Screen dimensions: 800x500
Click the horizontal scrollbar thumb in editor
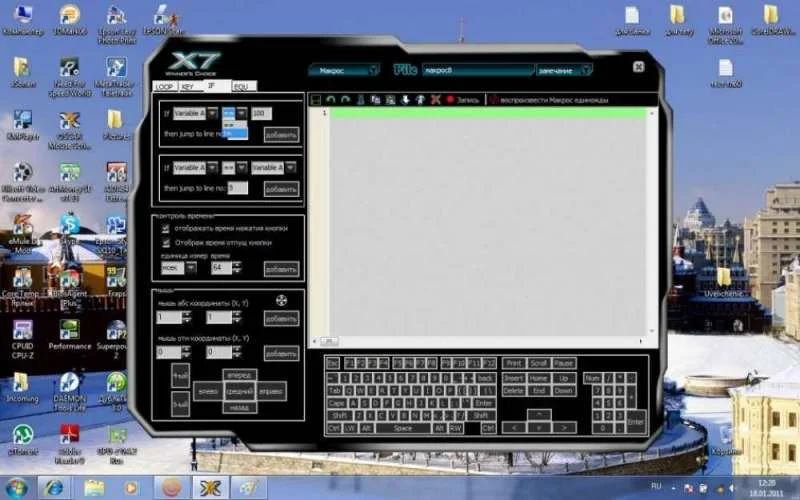click(x=329, y=341)
